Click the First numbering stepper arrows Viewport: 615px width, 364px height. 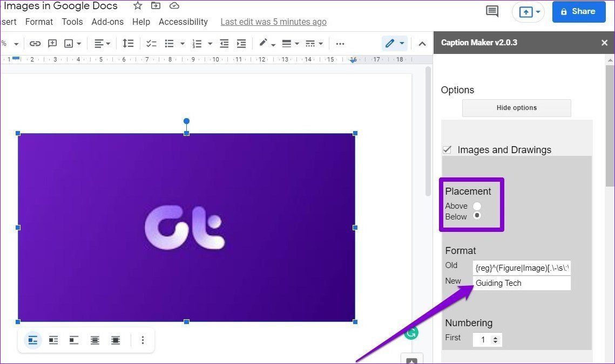495,340
